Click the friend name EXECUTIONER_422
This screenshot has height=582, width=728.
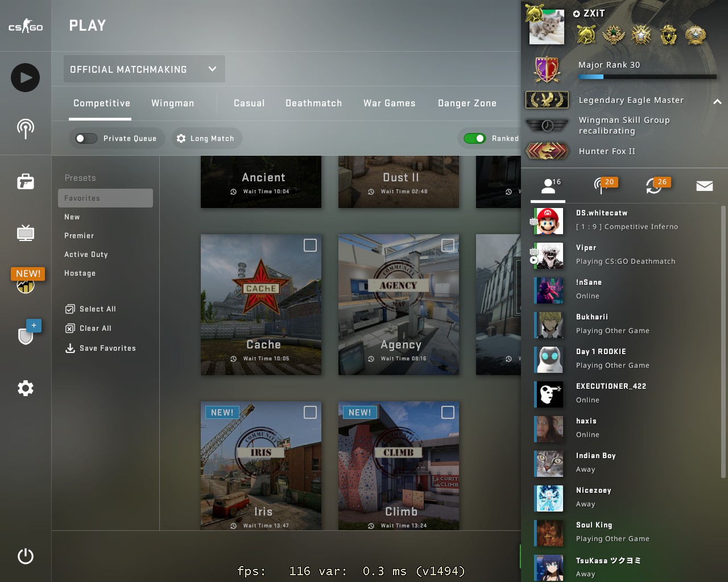click(x=611, y=386)
